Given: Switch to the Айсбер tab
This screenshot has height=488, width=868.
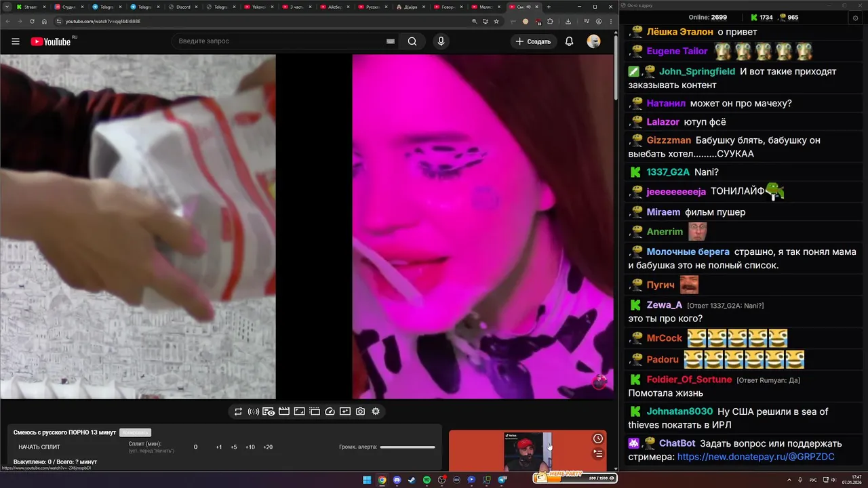Looking at the screenshot, I should click(335, 7).
